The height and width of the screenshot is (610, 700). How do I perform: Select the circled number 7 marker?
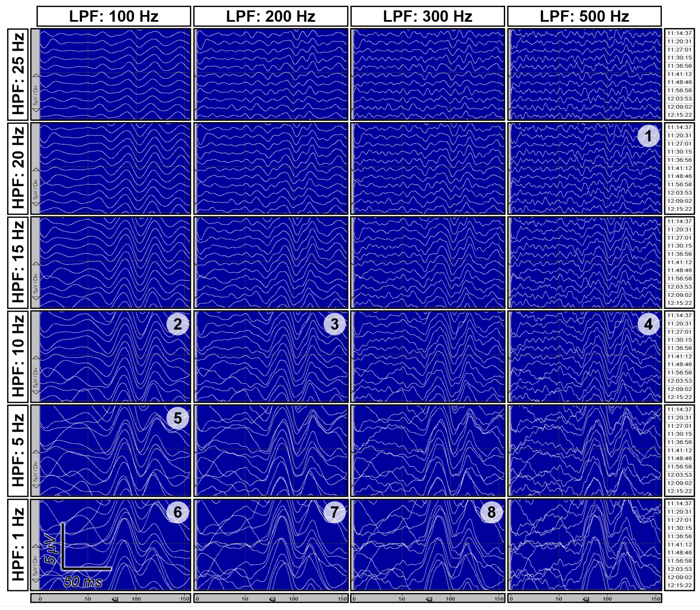334,512
